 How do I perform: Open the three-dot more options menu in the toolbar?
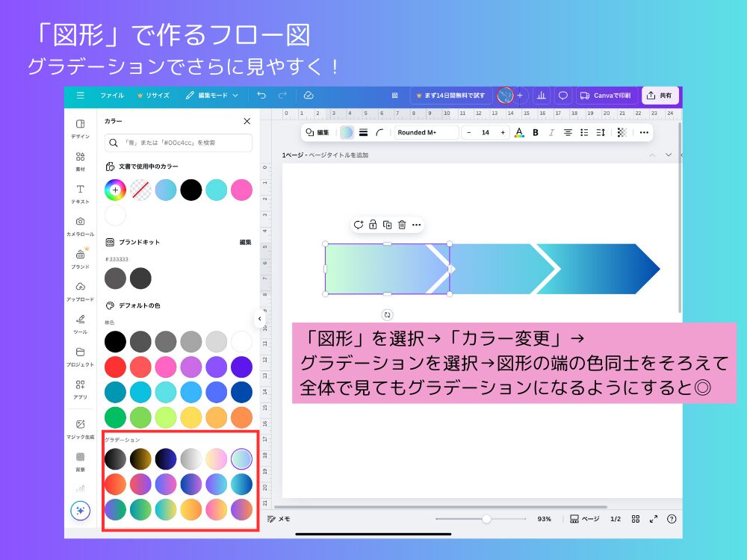pos(643,132)
